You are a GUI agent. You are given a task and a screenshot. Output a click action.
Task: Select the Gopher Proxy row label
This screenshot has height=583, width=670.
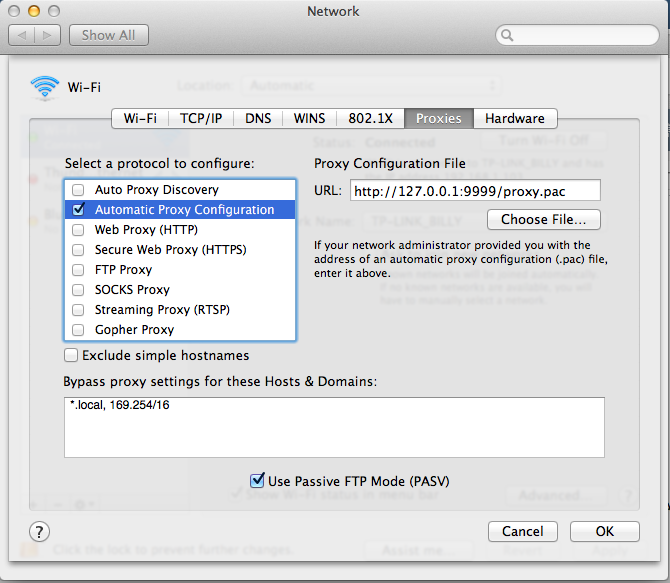[134, 330]
